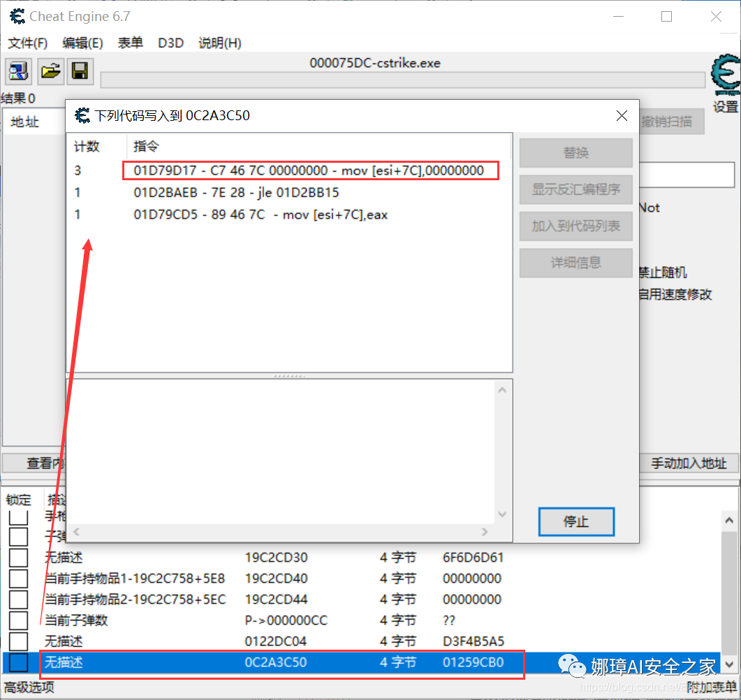
Task: Open the 编辑(E) menu
Action: (82, 43)
